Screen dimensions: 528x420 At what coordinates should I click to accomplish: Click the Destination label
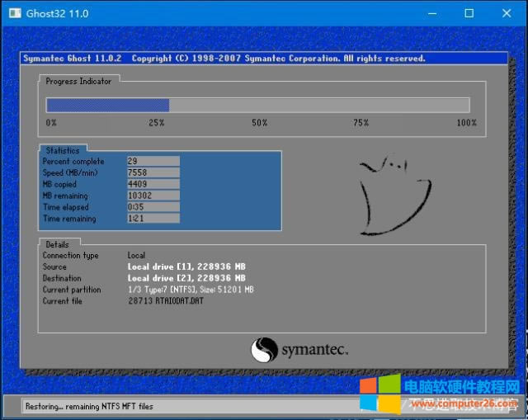[62, 278]
